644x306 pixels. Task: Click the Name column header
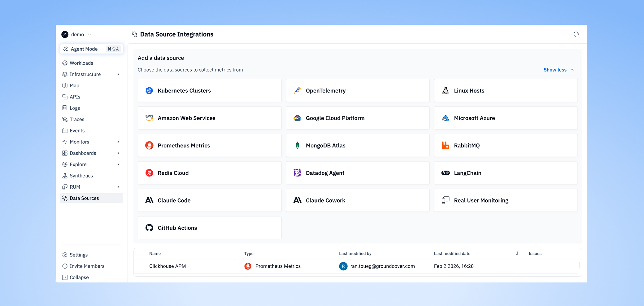tap(155, 253)
